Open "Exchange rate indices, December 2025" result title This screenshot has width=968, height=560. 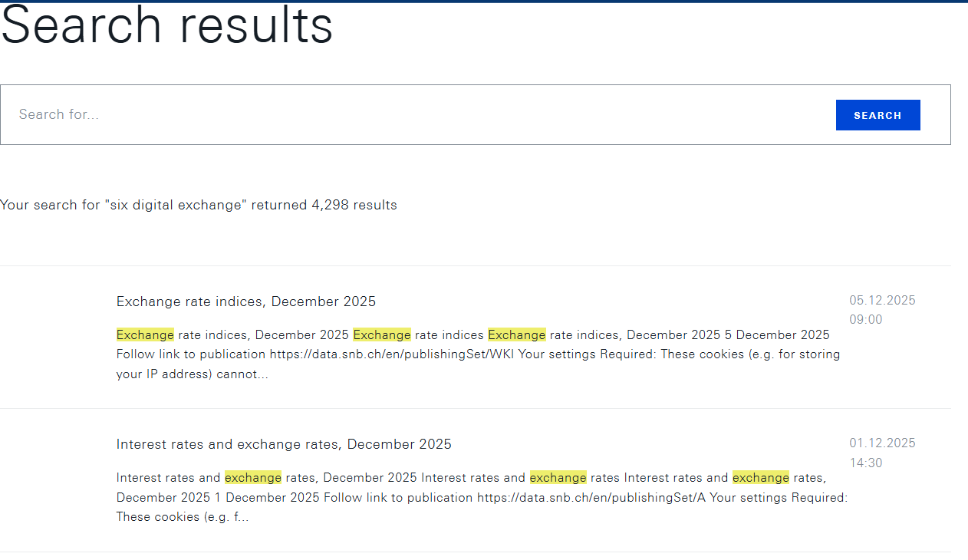(246, 301)
